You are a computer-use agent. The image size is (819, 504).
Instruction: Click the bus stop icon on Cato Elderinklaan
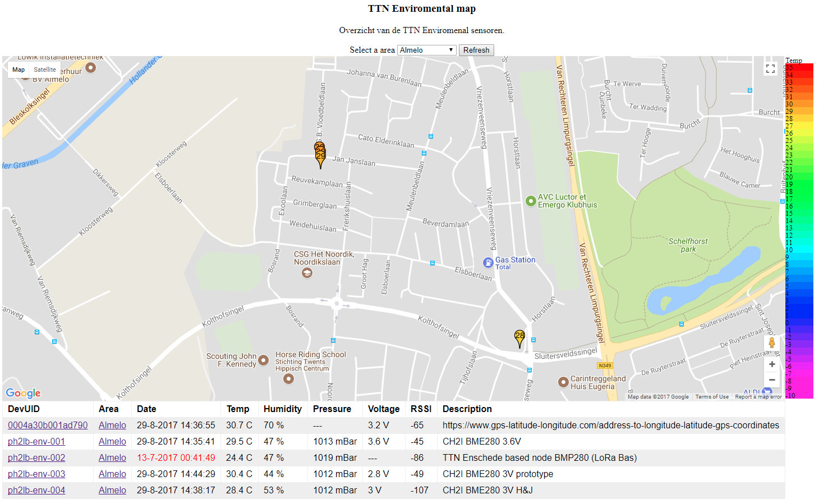pyautogui.click(x=431, y=136)
